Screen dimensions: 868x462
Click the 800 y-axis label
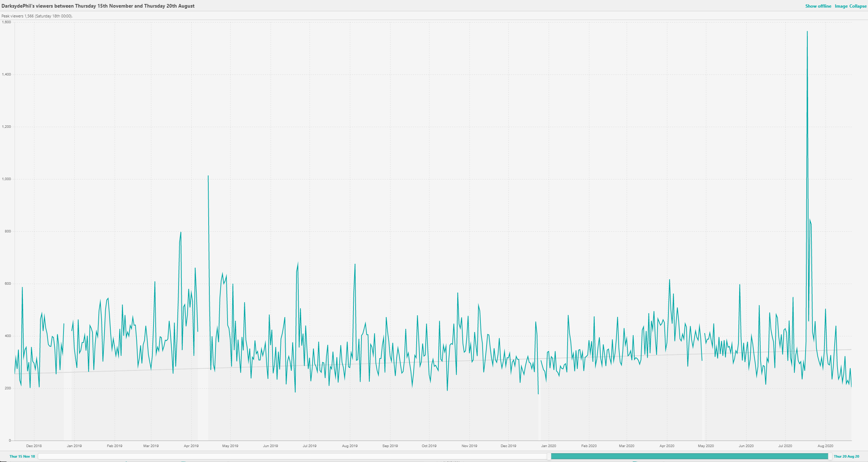(8, 231)
